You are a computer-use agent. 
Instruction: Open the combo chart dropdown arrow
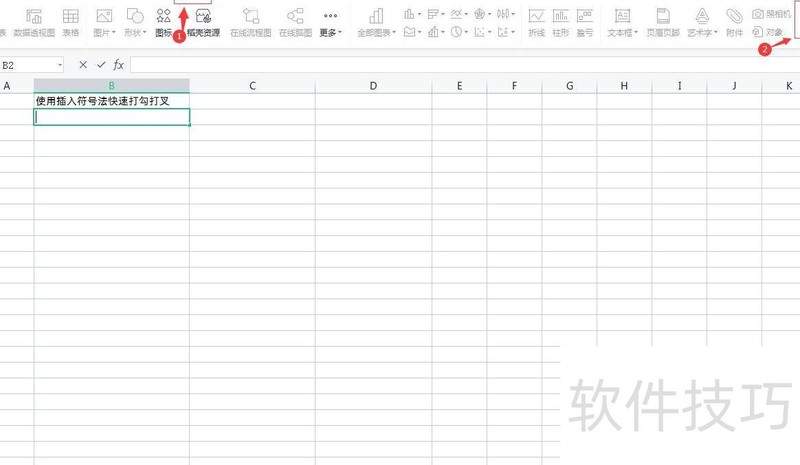442,32
